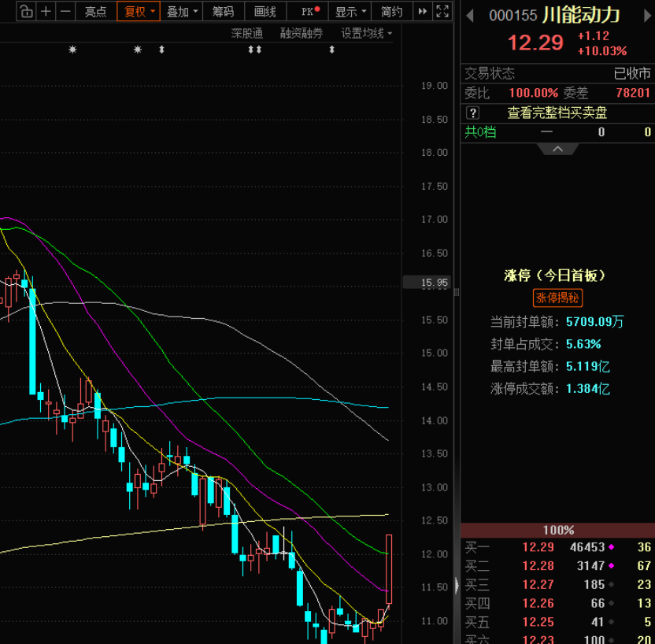The image size is (655, 644).
Task: Click 委差 value 78201
Action: (633, 93)
